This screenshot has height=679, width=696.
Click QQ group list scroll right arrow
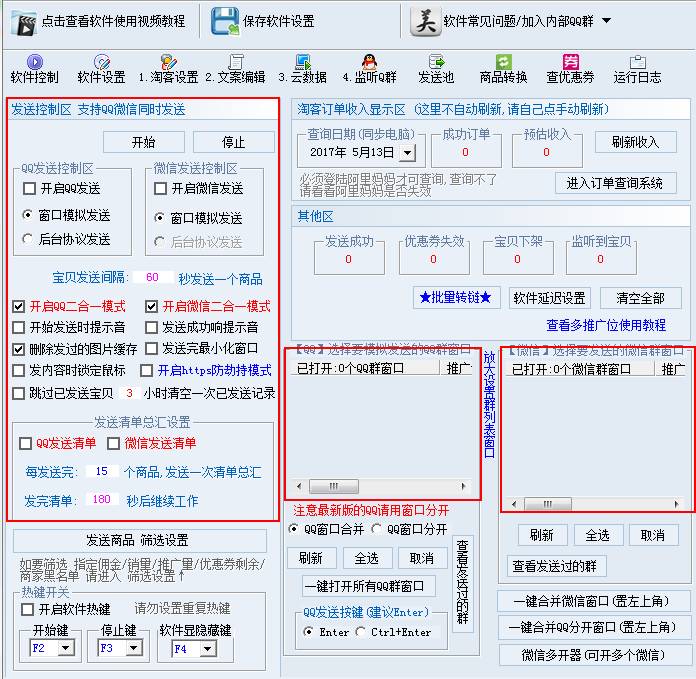pos(463,486)
